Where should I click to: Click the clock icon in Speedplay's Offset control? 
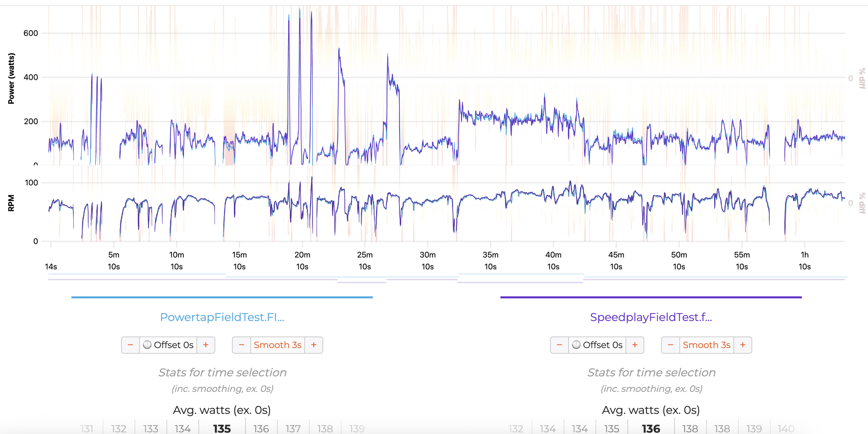point(577,345)
